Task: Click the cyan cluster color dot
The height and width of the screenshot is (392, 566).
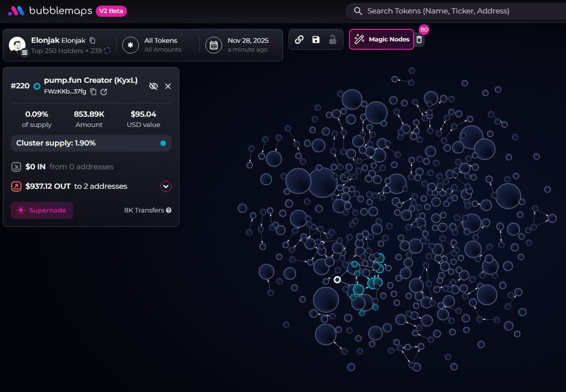Action: pyautogui.click(x=163, y=143)
